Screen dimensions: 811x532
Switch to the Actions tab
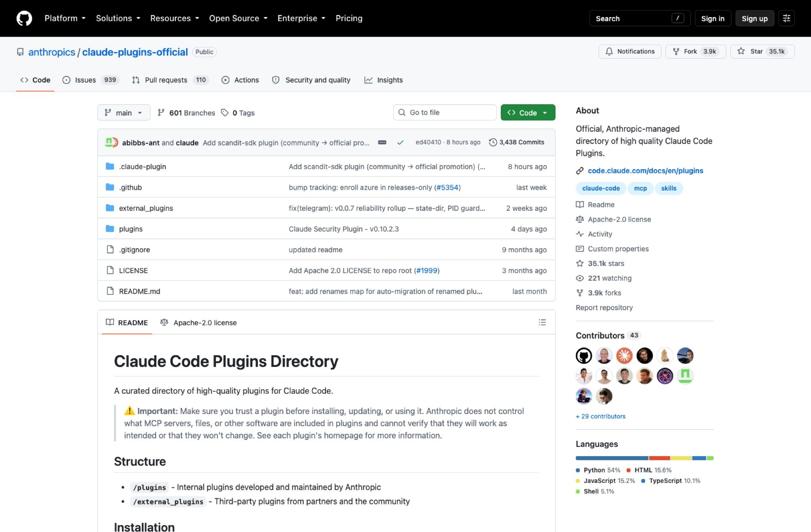click(x=240, y=80)
